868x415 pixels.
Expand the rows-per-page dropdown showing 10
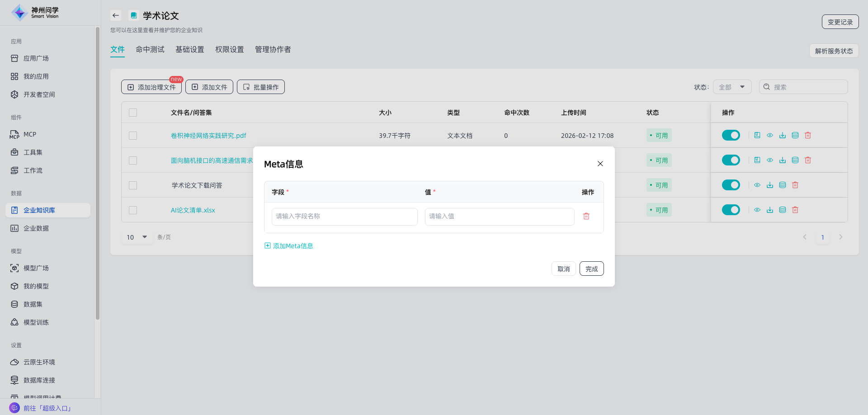coord(137,237)
